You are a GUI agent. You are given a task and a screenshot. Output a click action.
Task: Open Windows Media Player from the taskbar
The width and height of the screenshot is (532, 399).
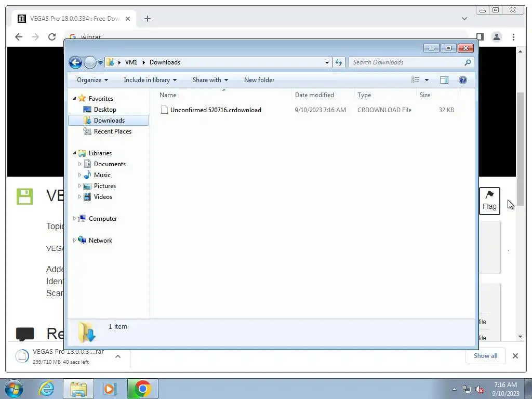tap(110, 389)
